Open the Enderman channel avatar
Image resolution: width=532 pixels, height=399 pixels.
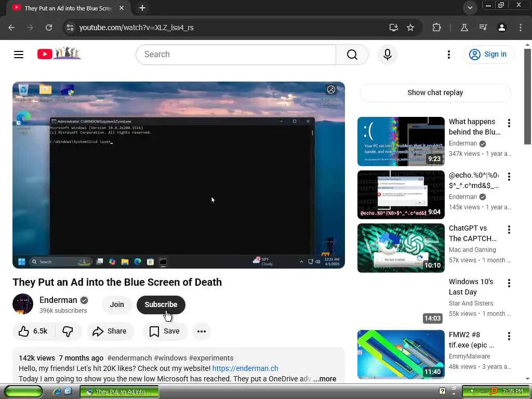pos(23,304)
